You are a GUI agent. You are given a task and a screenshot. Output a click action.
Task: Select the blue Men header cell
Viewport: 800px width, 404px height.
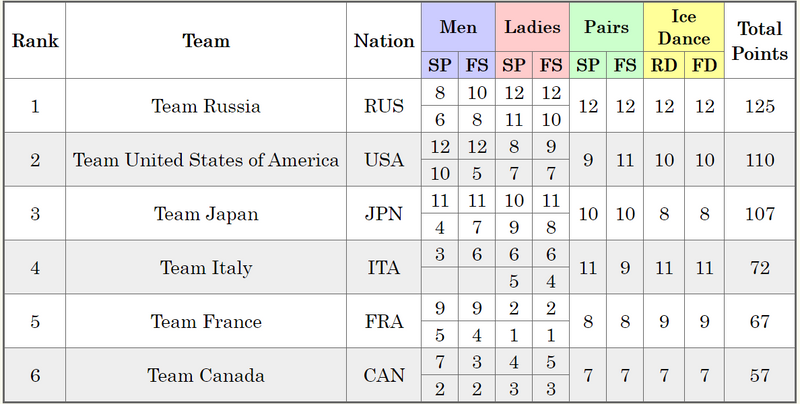(x=459, y=27)
